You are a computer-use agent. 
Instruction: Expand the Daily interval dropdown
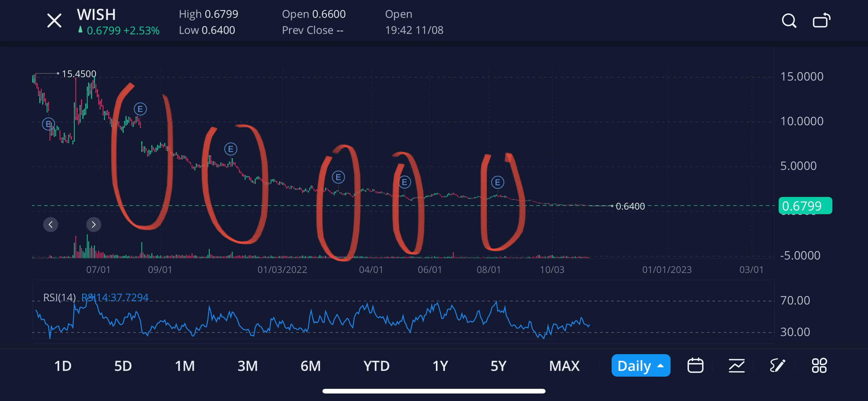(641, 365)
